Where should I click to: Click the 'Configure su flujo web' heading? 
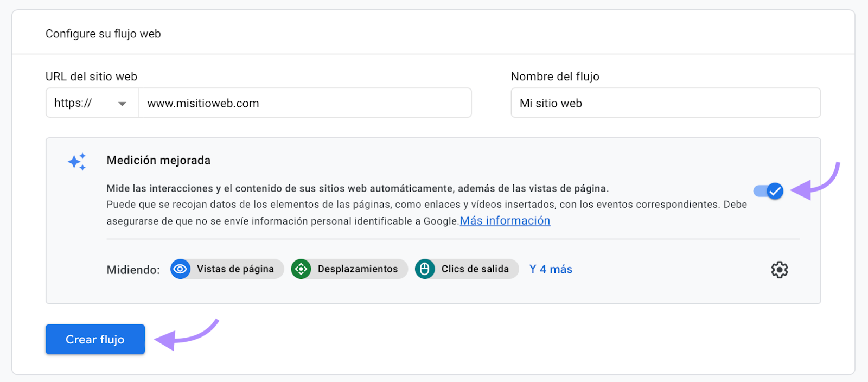[103, 34]
